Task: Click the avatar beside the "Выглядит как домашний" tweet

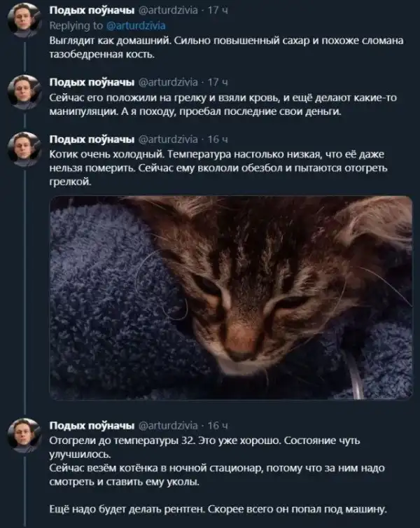Action: pos(22,18)
